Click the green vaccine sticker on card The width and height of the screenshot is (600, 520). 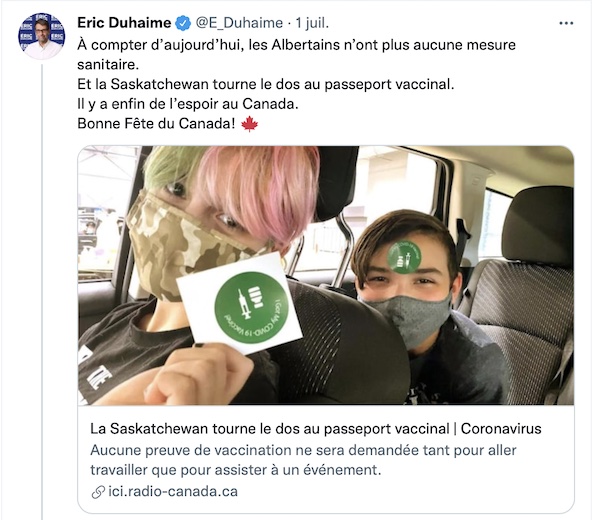[251, 307]
